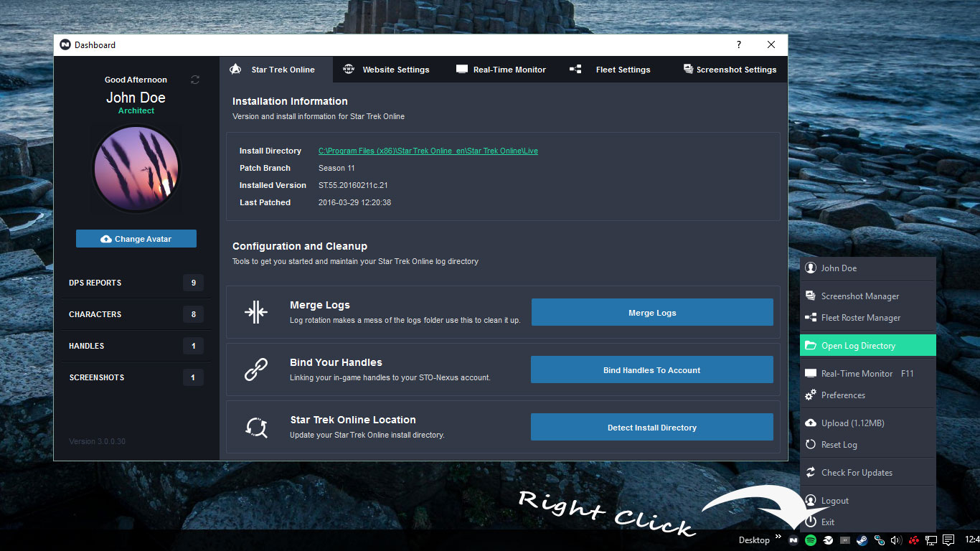
Task: Select Check For Updates from the menu
Action: coord(857,472)
